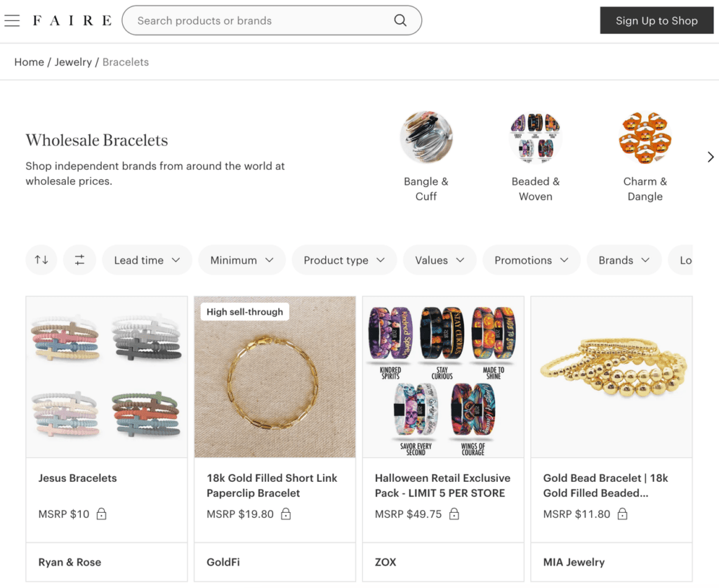The width and height of the screenshot is (719, 588).
Task: Expand the Product type dropdown
Action: 344,260
